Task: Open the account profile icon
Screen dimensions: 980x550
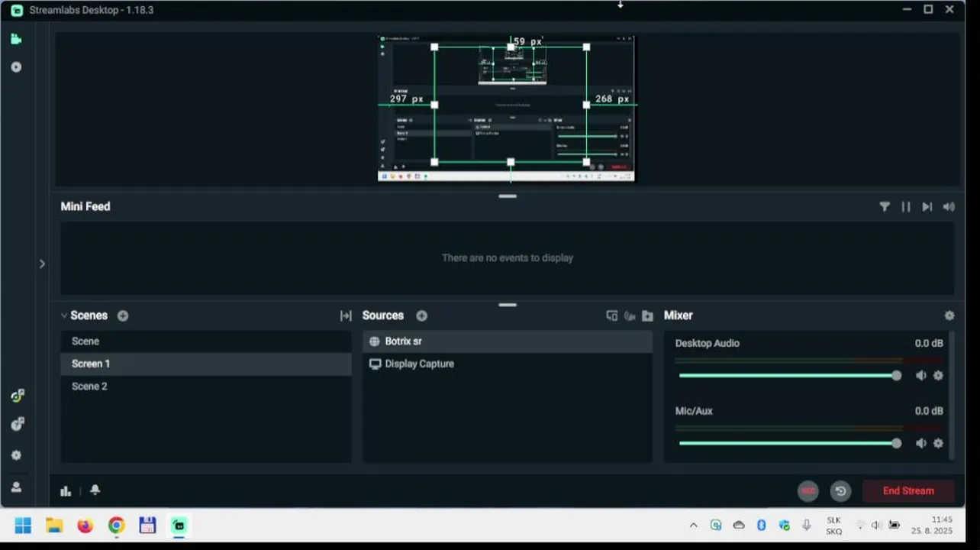Action: tap(16, 487)
